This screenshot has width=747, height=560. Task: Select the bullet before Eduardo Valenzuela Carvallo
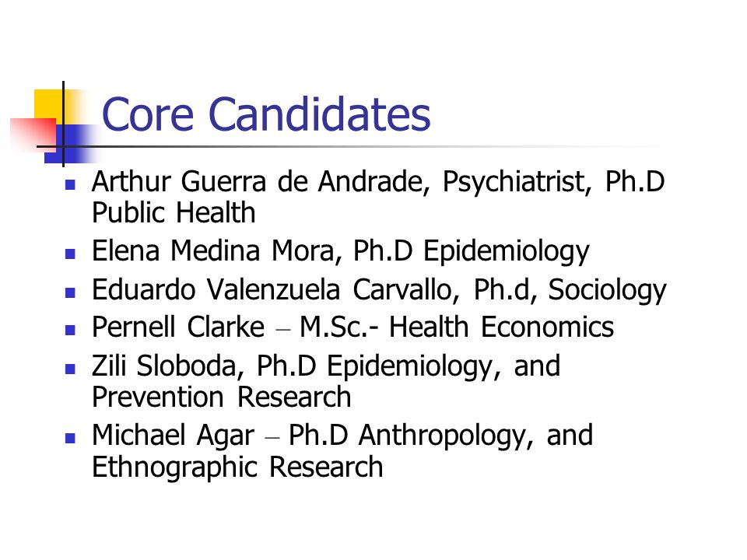pos(70,292)
